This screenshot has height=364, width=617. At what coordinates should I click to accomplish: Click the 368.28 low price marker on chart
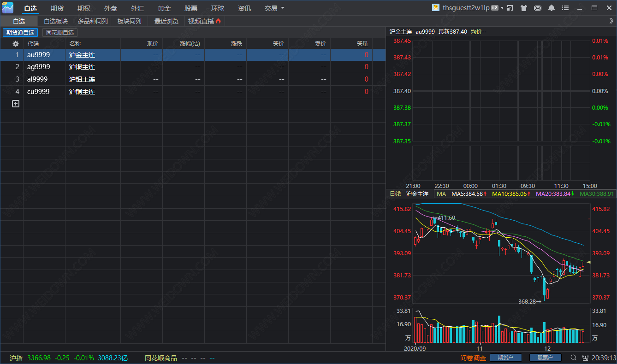pos(530,302)
